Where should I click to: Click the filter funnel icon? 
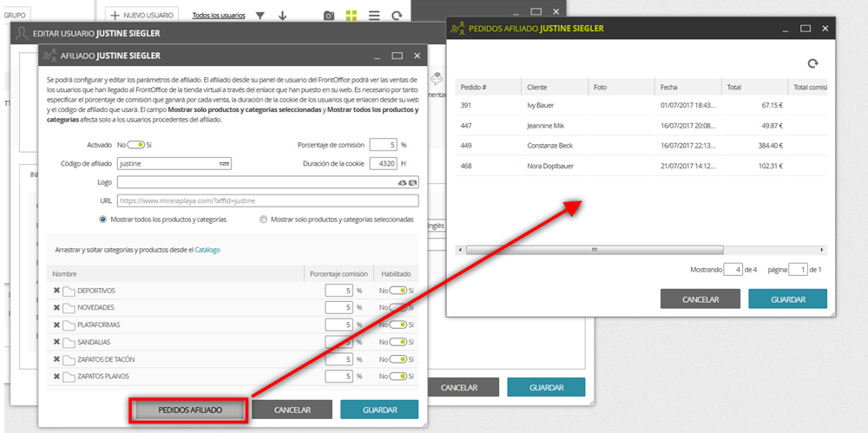click(260, 16)
